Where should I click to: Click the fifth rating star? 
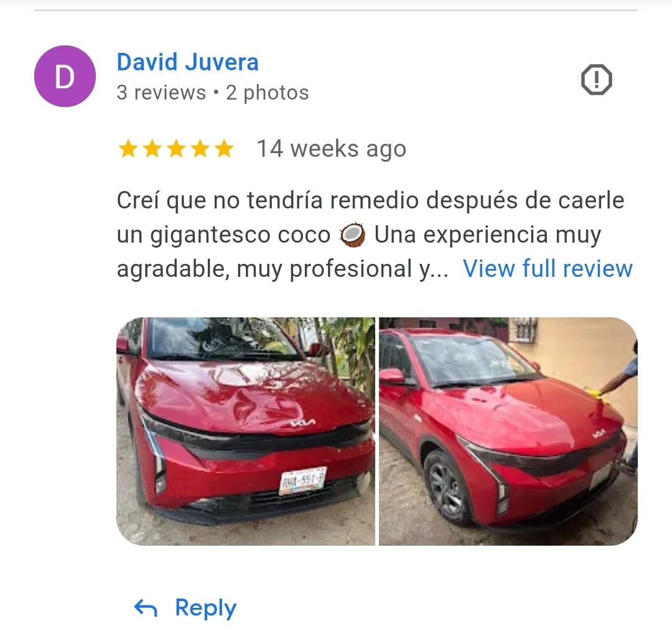(224, 149)
